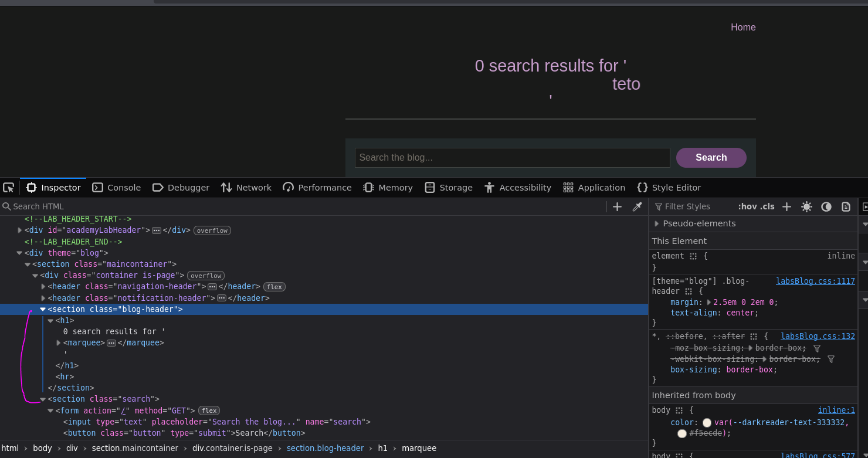The width and height of the screenshot is (868, 458).
Task: Open the Storage tab
Action: [x=449, y=188]
